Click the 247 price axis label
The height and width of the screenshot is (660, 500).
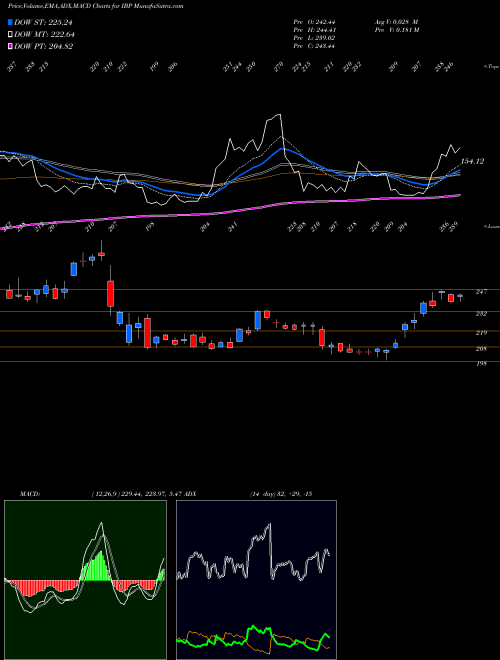point(481,291)
